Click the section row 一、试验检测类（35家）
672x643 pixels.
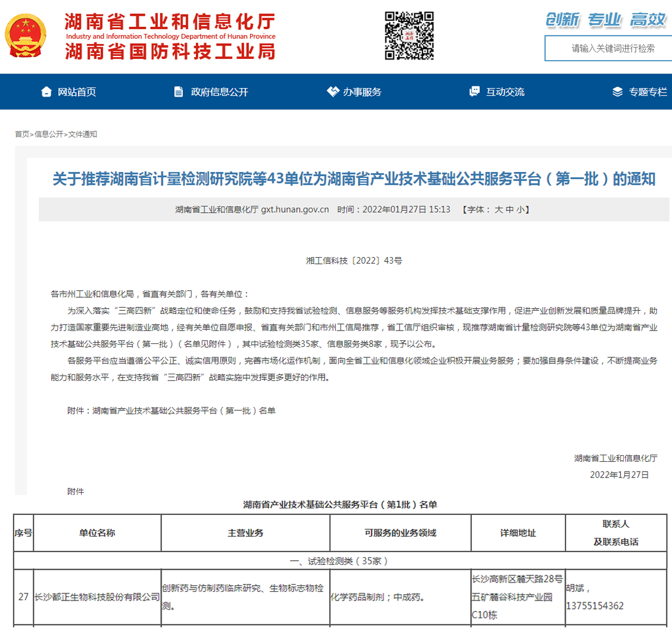pos(340,561)
